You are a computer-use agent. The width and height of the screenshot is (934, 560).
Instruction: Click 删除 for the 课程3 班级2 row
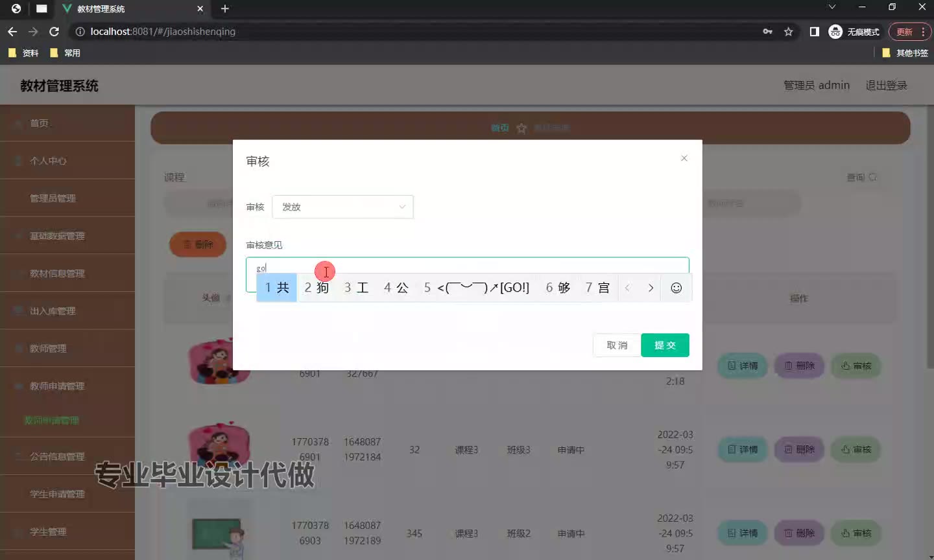pos(799,533)
